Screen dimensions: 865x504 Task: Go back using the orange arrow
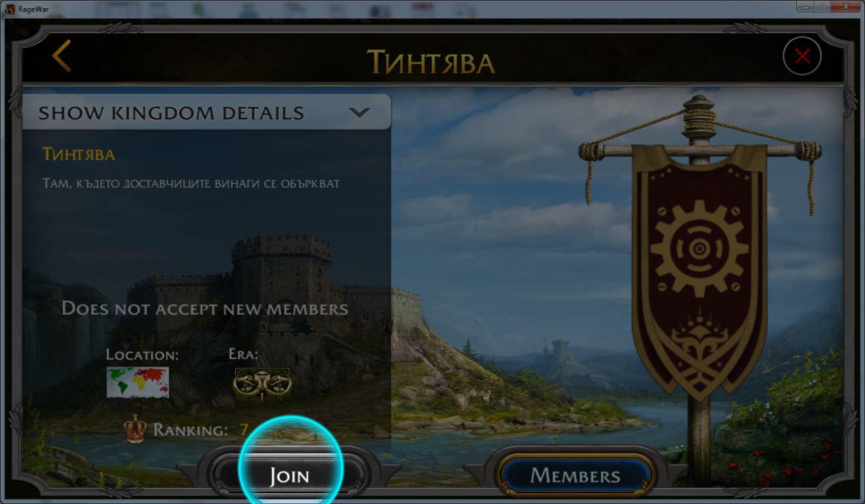(x=61, y=55)
